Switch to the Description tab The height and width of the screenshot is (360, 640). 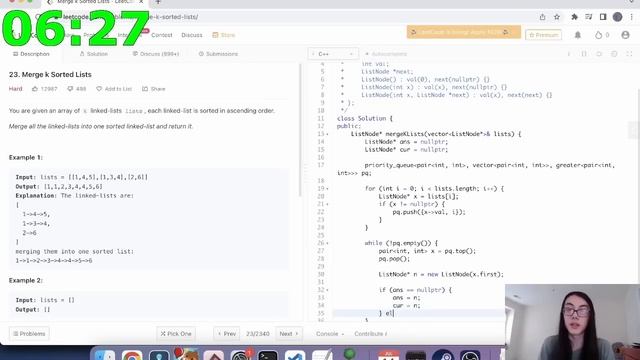click(31, 54)
